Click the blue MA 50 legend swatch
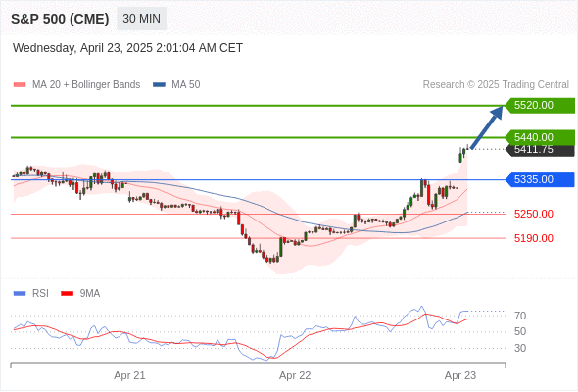Image resolution: width=578 pixels, height=392 pixels. (159, 85)
